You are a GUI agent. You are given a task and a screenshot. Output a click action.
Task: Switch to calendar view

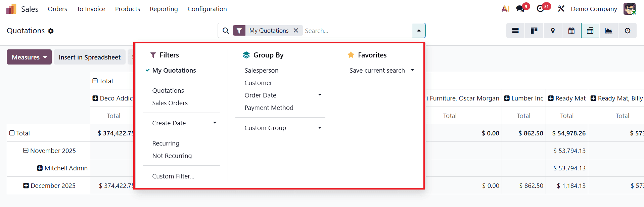coord(571,31)
